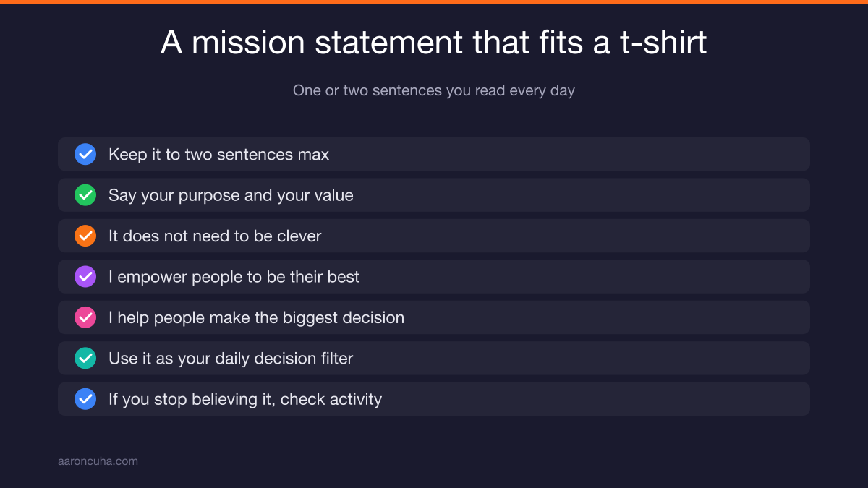The width and height of the screenshot is (868, 488).
Task: Select the 'I help people make the biggest decision' row
Action: 434,317
